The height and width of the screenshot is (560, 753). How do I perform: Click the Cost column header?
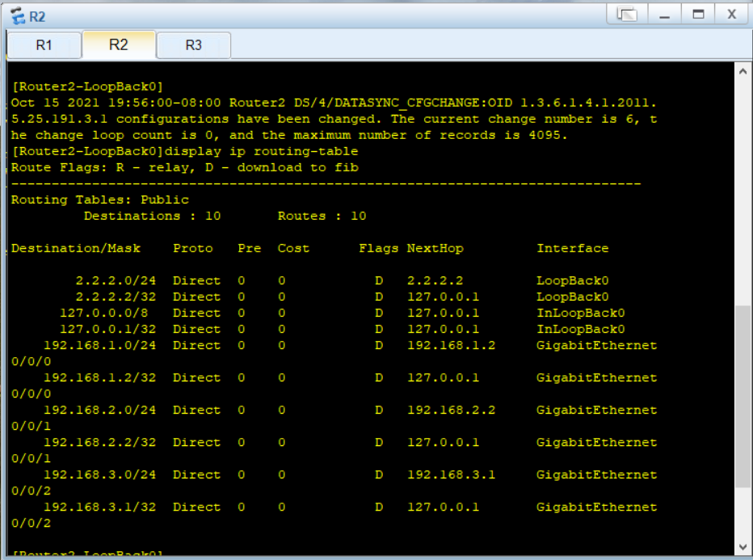[293, 248]
